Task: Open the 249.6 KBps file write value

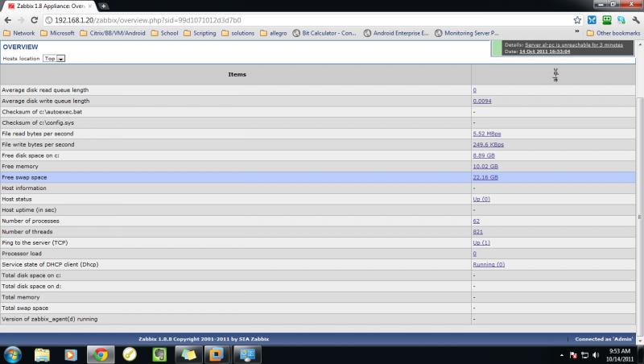Action: pyautogui.click(x=488, y=145)
